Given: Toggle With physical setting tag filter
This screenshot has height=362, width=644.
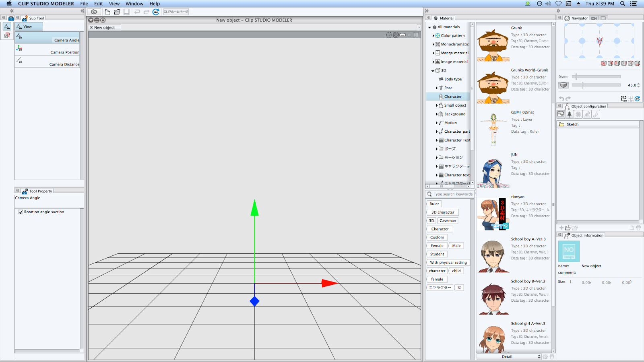Looking at the screenshot, I should click(448, 263).
